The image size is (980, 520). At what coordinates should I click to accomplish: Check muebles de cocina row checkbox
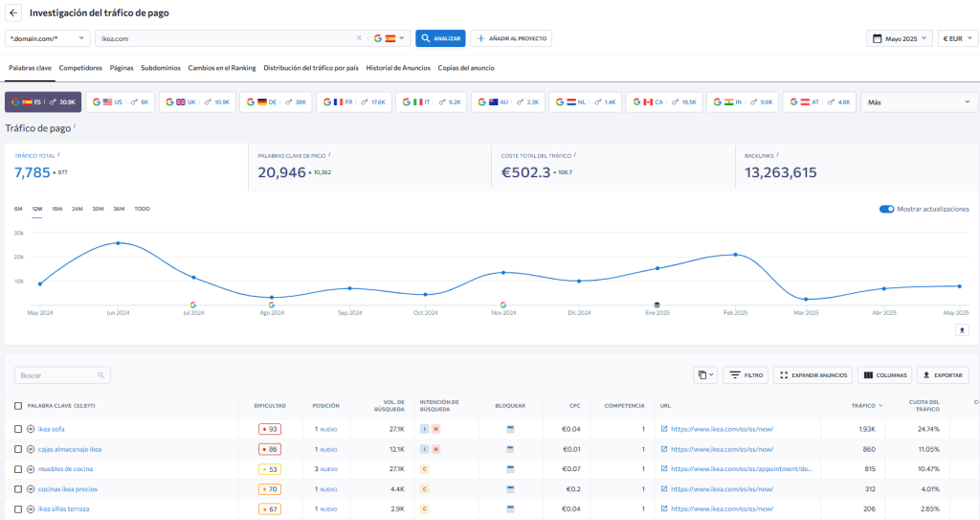click(x=18, y=469)
